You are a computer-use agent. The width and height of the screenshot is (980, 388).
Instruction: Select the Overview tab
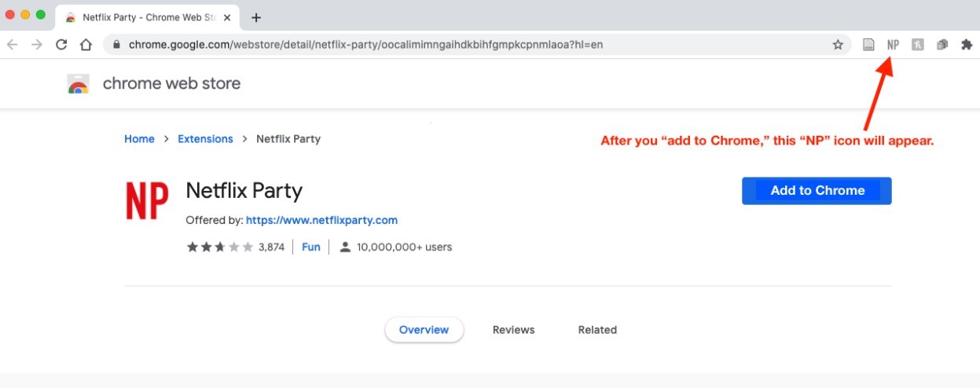[424, 330]
